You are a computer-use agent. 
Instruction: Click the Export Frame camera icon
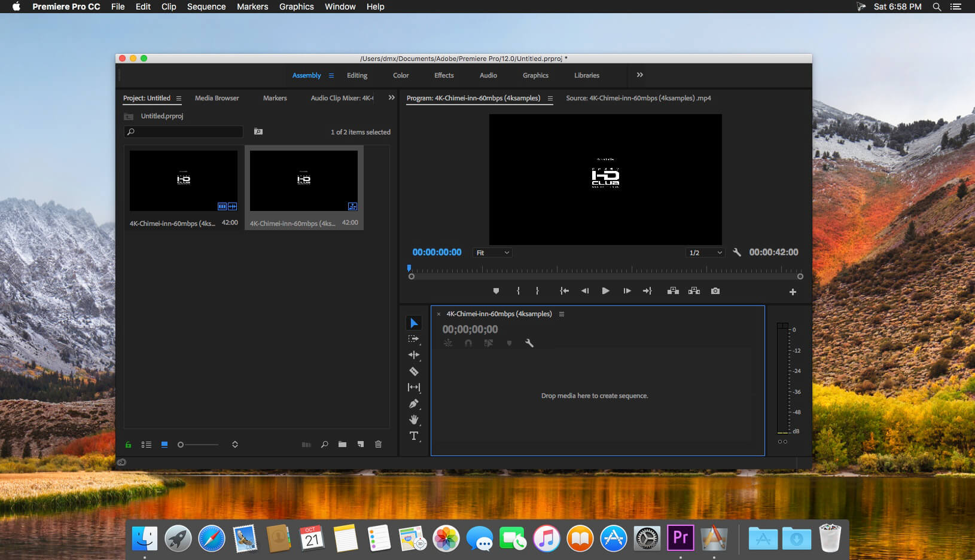click(x=715, y=291)
